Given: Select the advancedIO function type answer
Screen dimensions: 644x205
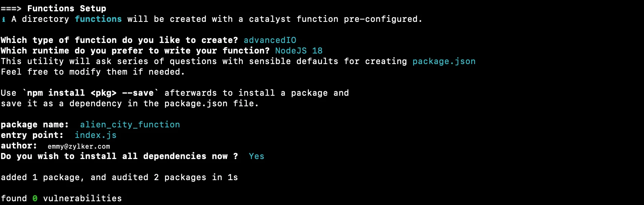Looking at the screenshot, I should (270, 40).
